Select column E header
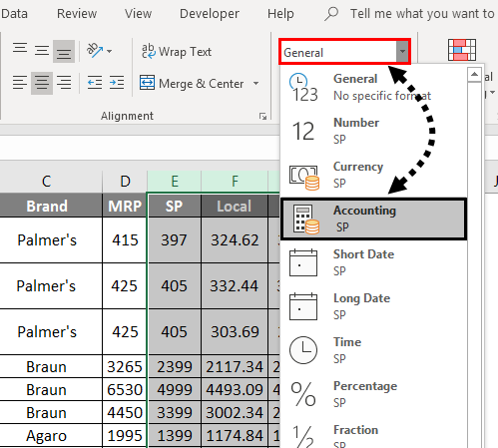 tap(174, 182)
